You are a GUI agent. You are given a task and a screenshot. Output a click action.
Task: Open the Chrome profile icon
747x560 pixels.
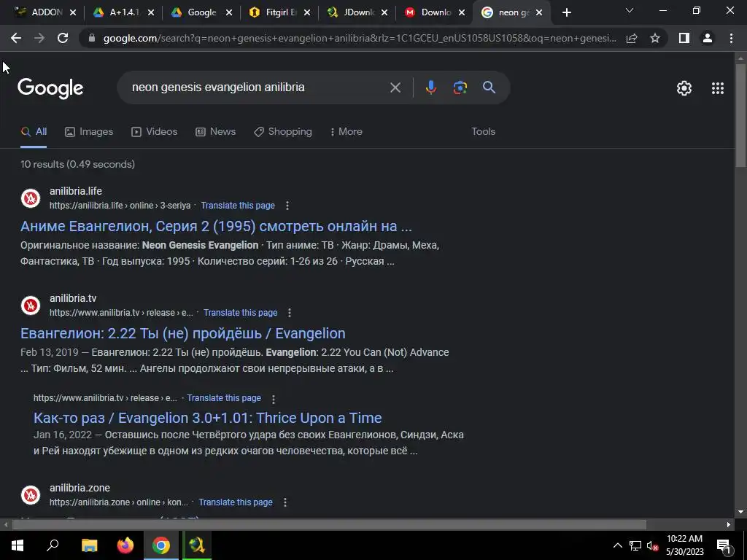[x=708, y=38]
